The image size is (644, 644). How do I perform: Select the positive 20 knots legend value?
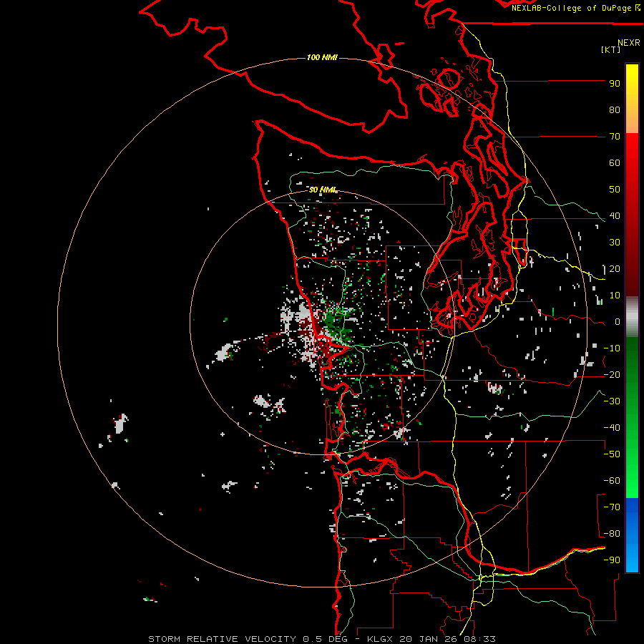615,269
